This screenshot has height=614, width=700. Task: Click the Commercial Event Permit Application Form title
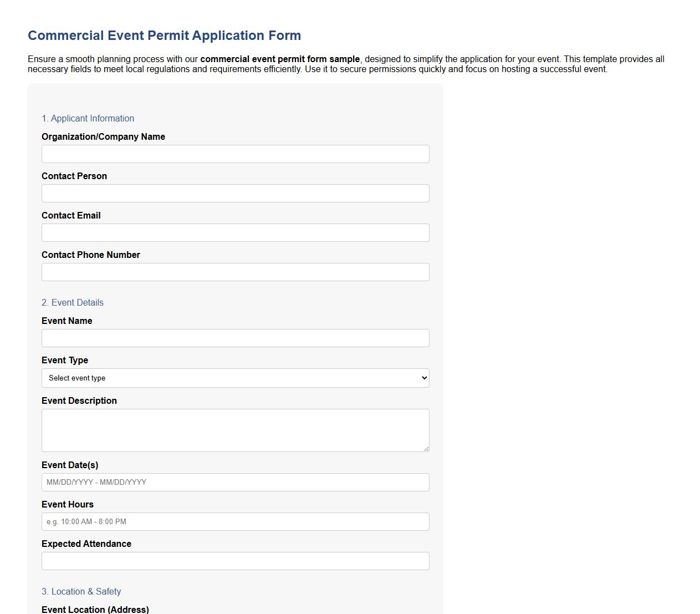tap(164, 35)
